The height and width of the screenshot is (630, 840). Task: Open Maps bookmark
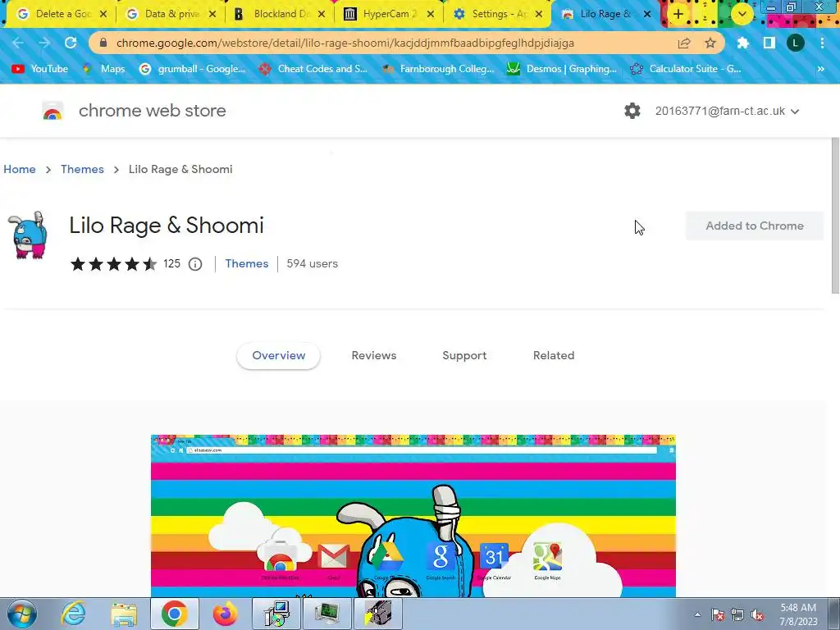(x=104, y=69)
